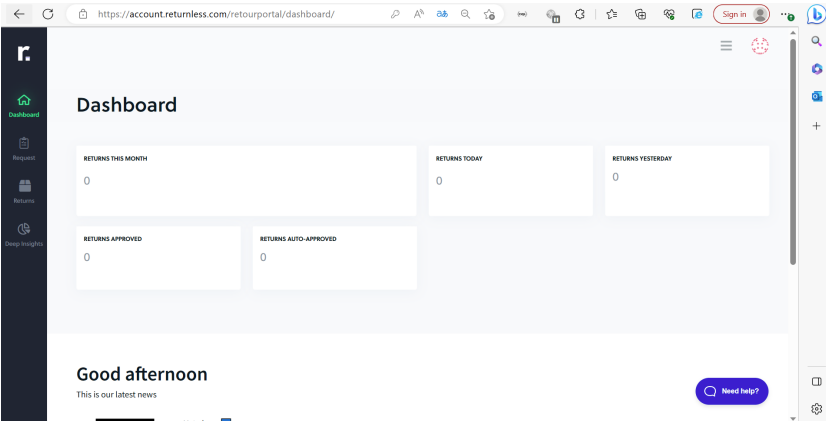Click the bracketed extension icon beside address bar

(x=523, y=14)
